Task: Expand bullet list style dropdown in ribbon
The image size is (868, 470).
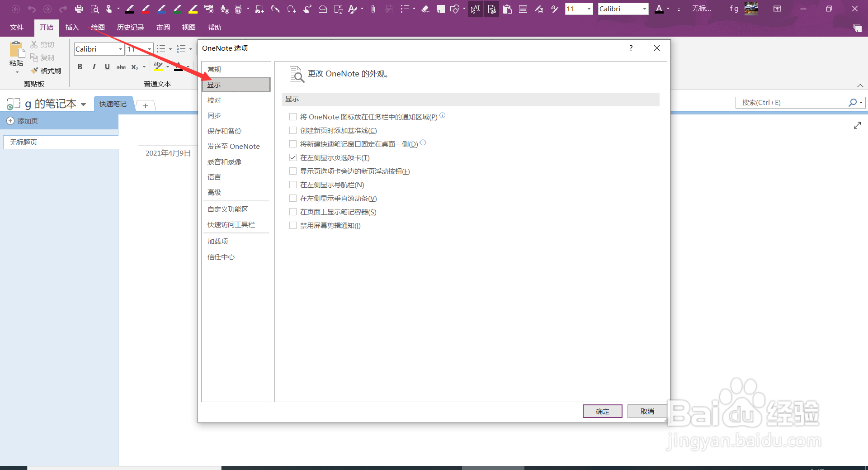Action: point(170,49)
